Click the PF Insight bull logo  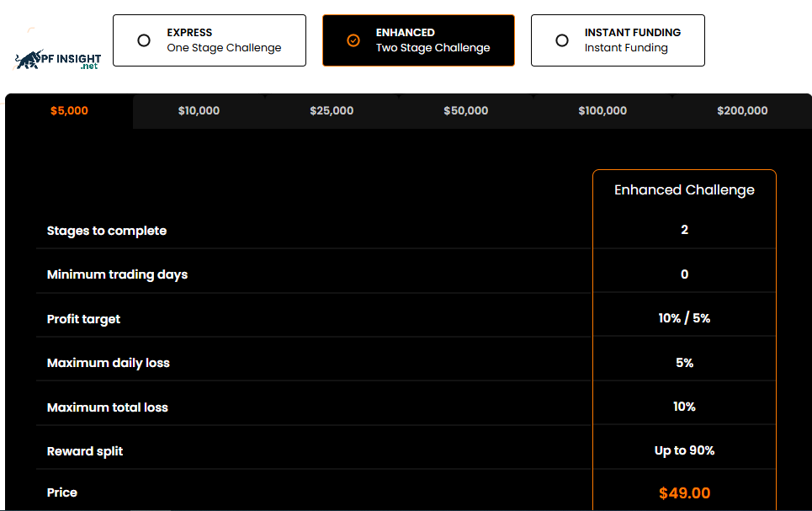[58, 60]
